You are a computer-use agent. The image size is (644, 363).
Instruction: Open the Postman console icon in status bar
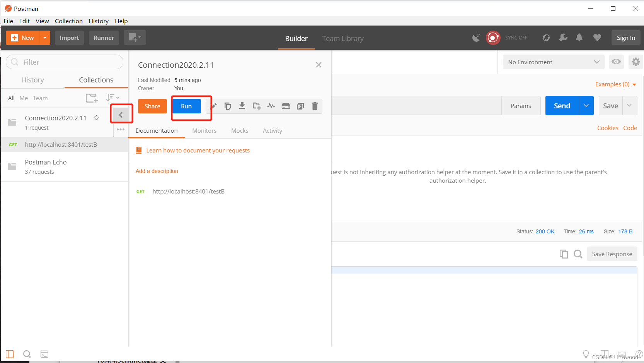pos(44,354)
